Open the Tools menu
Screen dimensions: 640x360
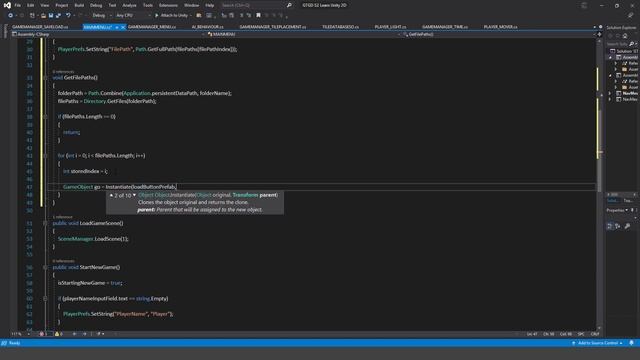pyautogui.click(x=148, y=5)
